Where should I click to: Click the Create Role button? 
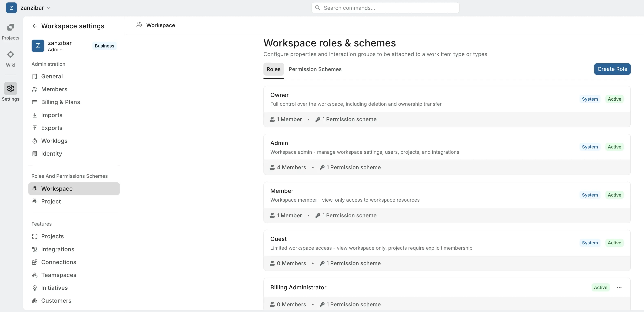[612, 69]
